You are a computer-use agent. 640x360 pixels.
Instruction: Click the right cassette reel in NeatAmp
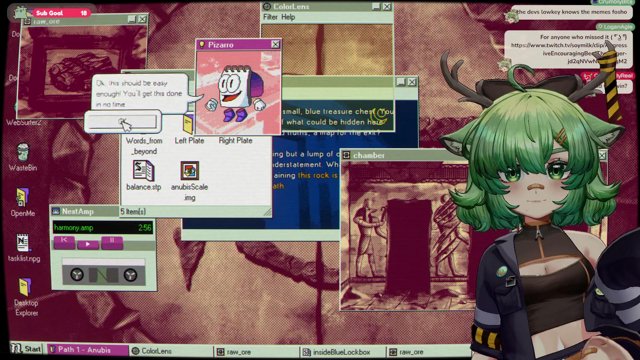pyautogui.click(x=130, y=275)
